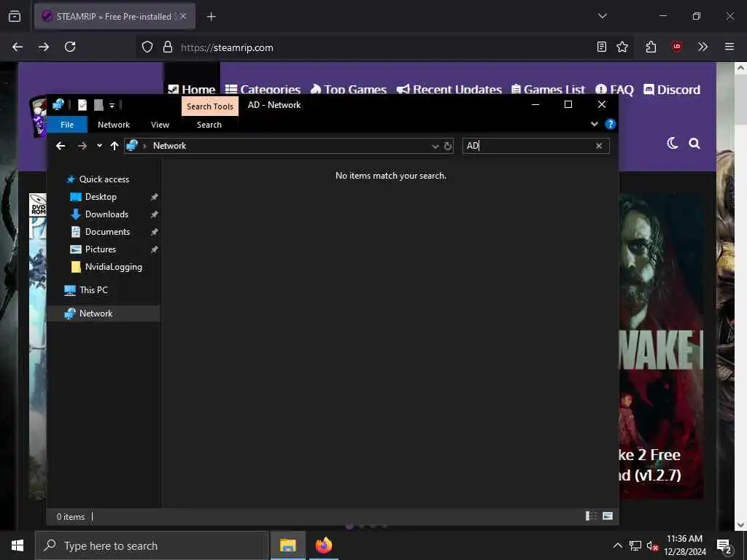
Task: Open Desktop in navigation pane
Action: pos(101,197)
